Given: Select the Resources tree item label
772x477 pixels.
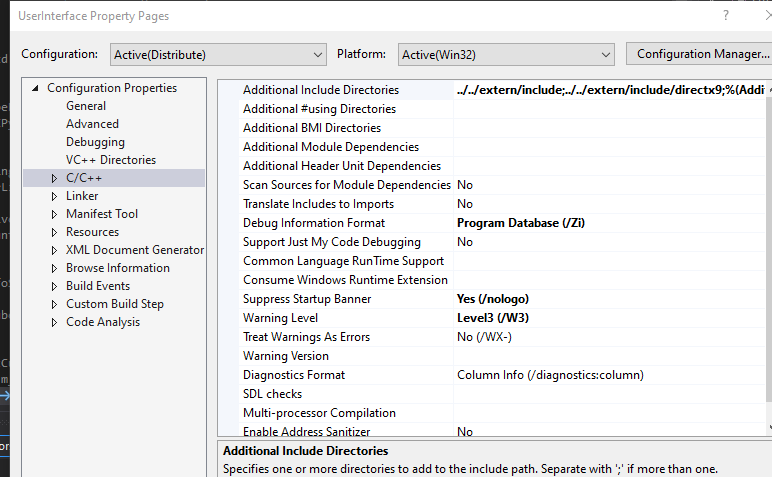Looking at the screenshot, I should (x=93, y=232).
